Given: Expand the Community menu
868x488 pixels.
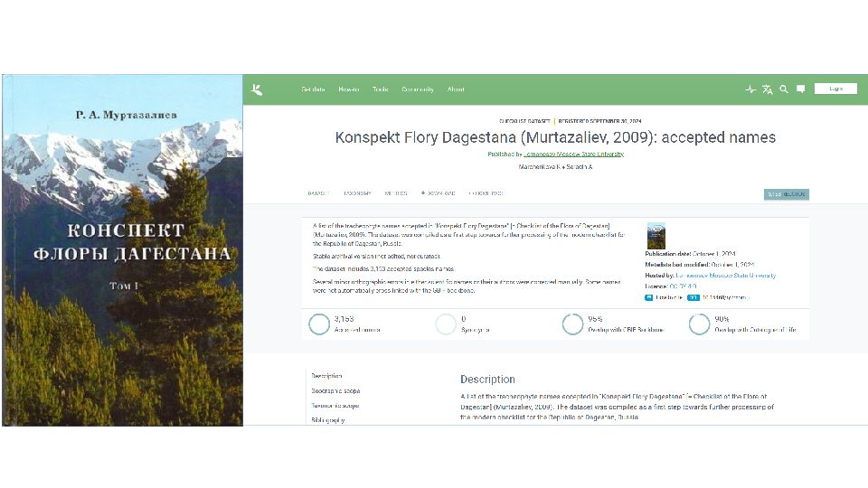Looking at the screenshot, I should pyautogui.click(x=417, y=89).
